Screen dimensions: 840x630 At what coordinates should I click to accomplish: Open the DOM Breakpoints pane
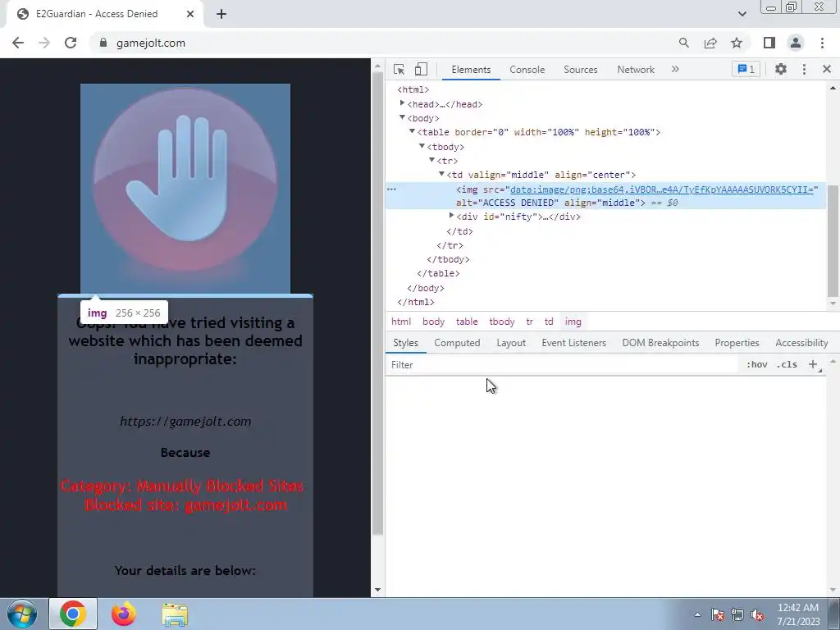(660, 343)
